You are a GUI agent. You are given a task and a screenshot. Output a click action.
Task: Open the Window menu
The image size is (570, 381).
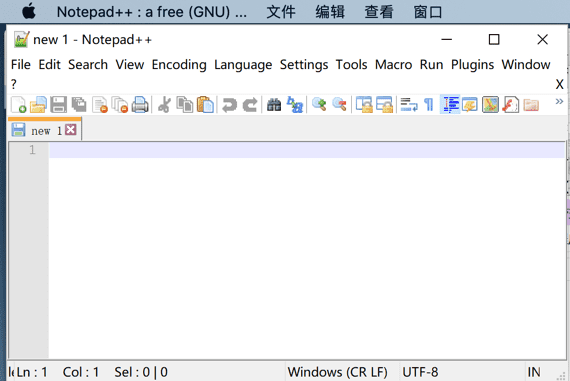(x=526, y=65)
